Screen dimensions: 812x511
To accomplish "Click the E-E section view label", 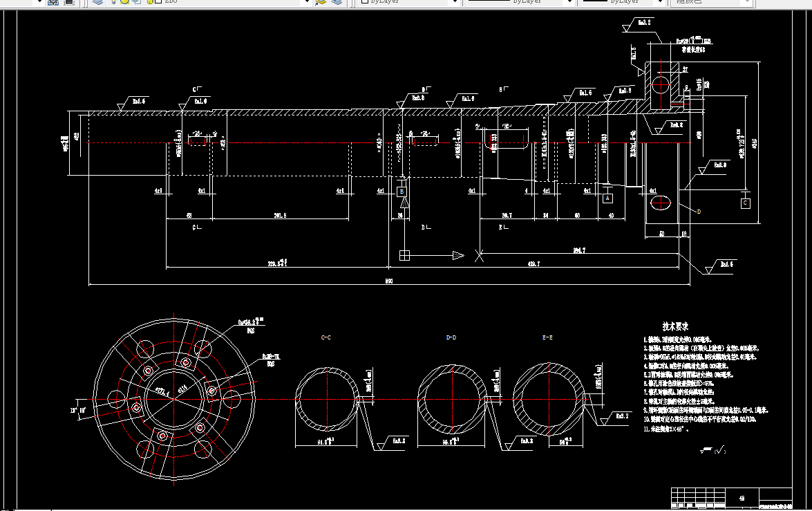I will 547,337.
